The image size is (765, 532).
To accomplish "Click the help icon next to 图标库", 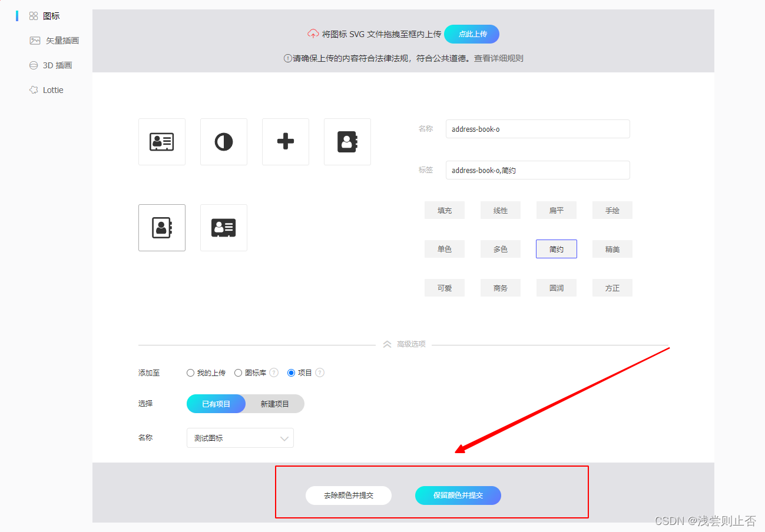I will tap(274, 373).
